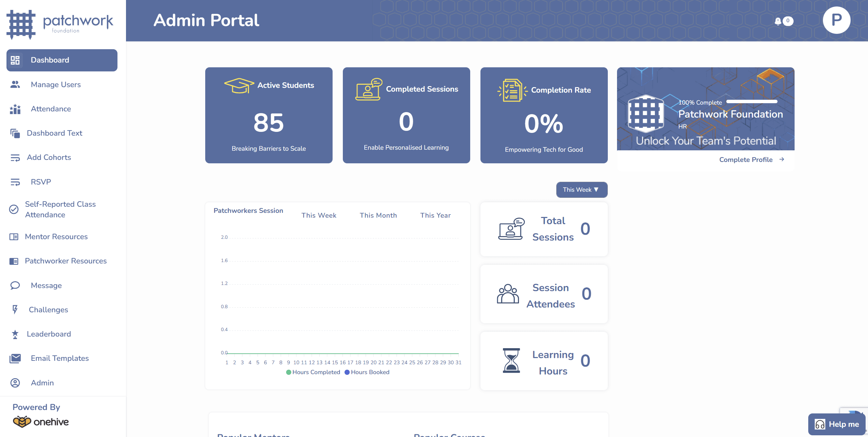This screenshot has height=437, width=868.
Task: Click the Email Templates envelope icon
Action: pyautogui.click(x=15, y=358)
